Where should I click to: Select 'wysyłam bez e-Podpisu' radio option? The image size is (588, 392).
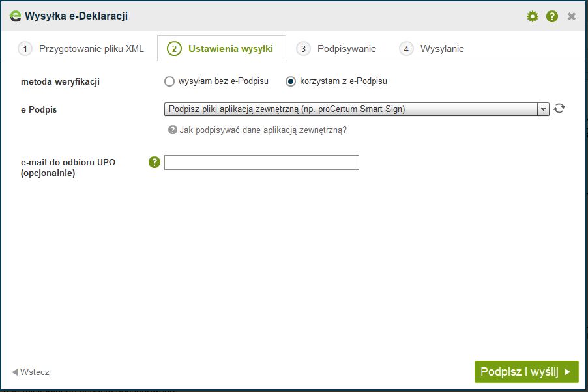pyautogui.click(x=169, y=81)
